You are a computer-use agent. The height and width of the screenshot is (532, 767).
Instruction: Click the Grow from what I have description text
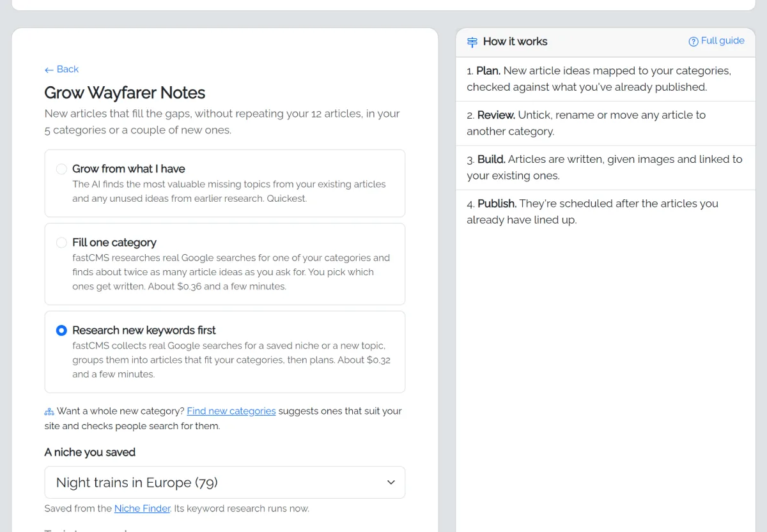point(229,191)
